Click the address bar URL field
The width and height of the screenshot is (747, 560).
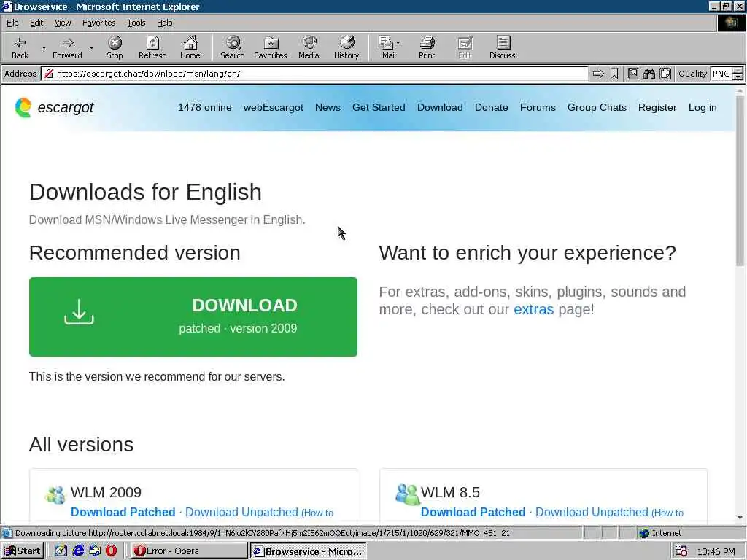click(x=314, y=74)
